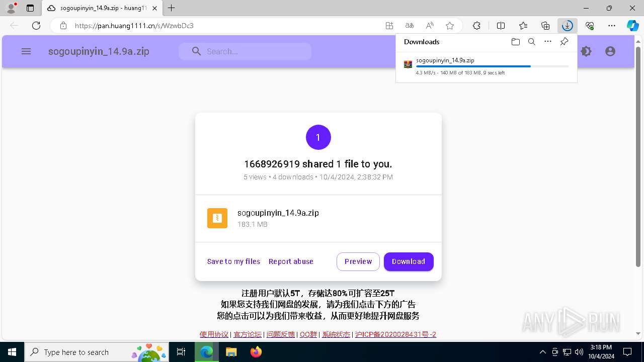Click the Edge profile avatar icon

click(x=11, y=8)
